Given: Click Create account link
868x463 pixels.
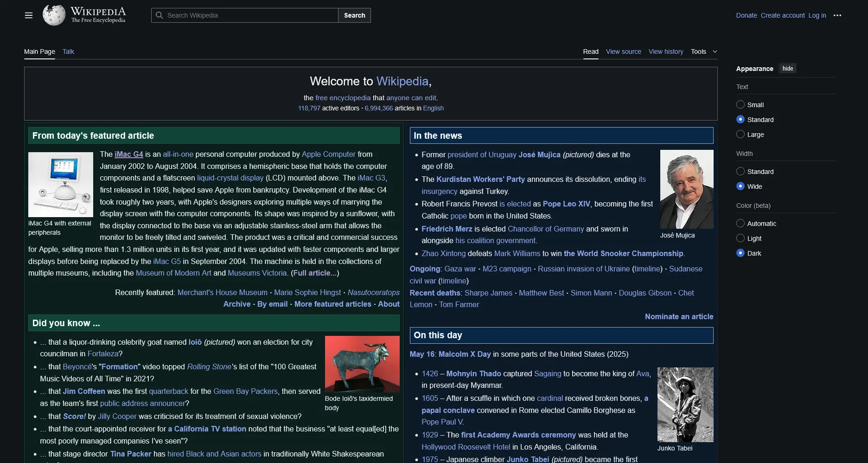Looking at the screenshot, I should coord(783,15).
